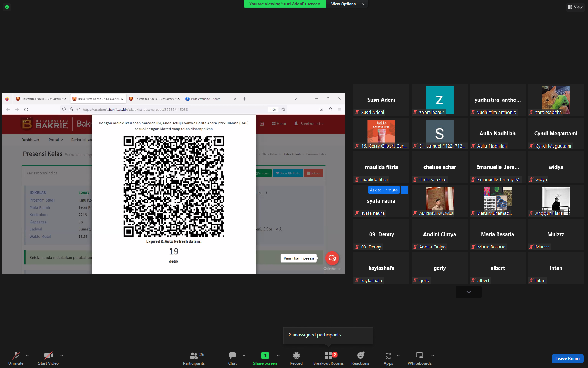This screenshot has width=588, height=368.
Task: Open the Reactions menu
Action: [x=360, y=358]
